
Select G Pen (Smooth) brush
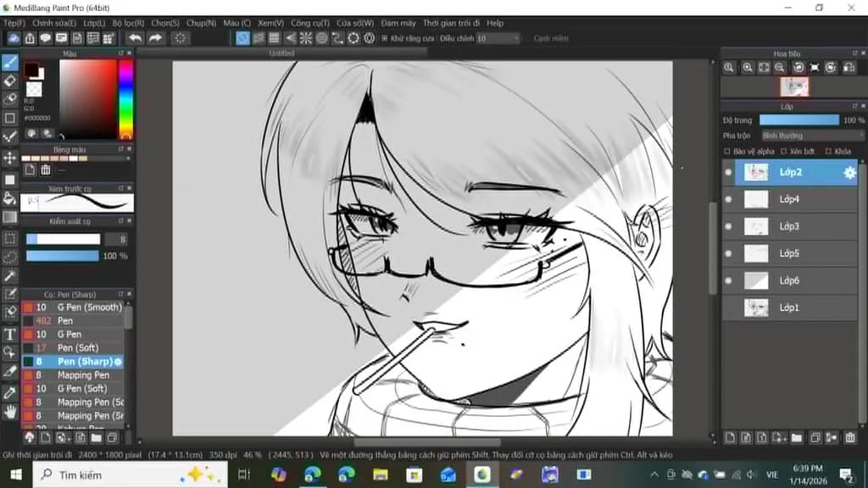[x=73, y=307]
